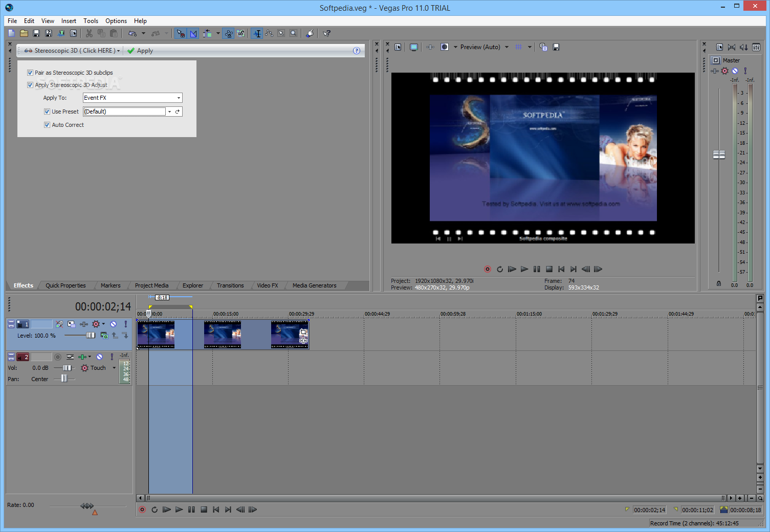Screen dimensions: 770x532
Task: Click the What's This help cursor icon
Action: click(x=326, y=33)
